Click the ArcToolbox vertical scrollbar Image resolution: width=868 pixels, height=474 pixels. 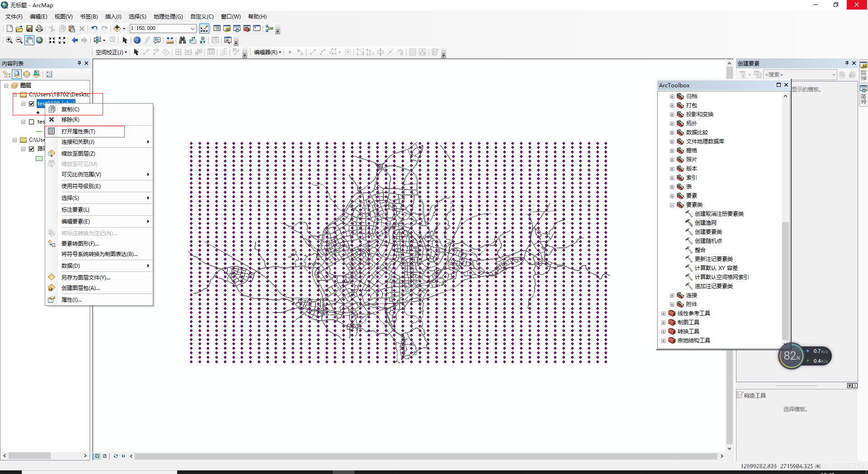(785, 280)
